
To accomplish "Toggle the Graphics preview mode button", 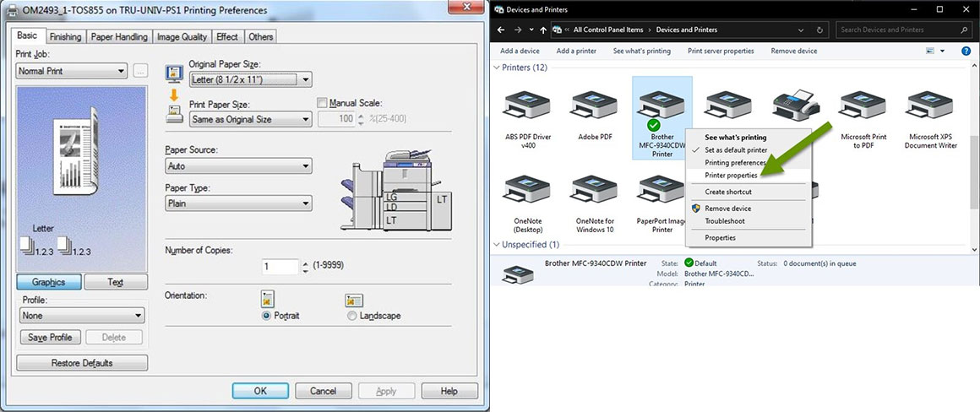I will (49, 282).
